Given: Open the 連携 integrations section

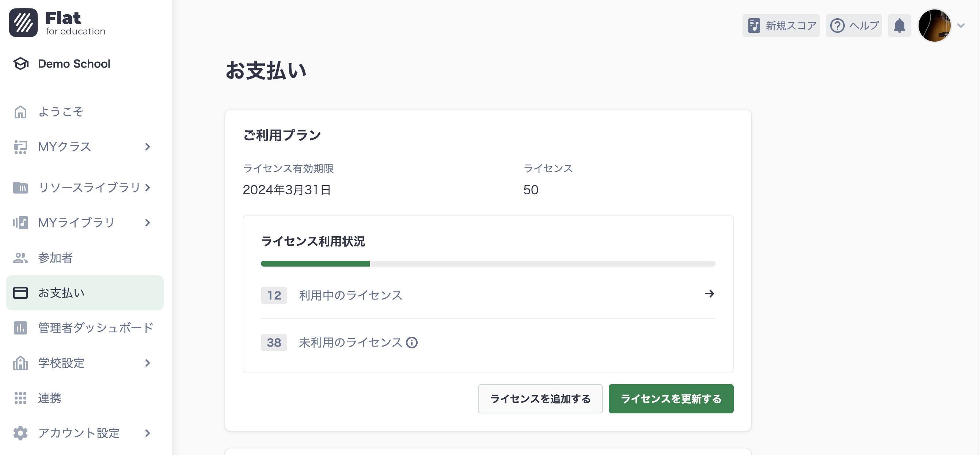Looking at the screenshot, I should point(49,398).
